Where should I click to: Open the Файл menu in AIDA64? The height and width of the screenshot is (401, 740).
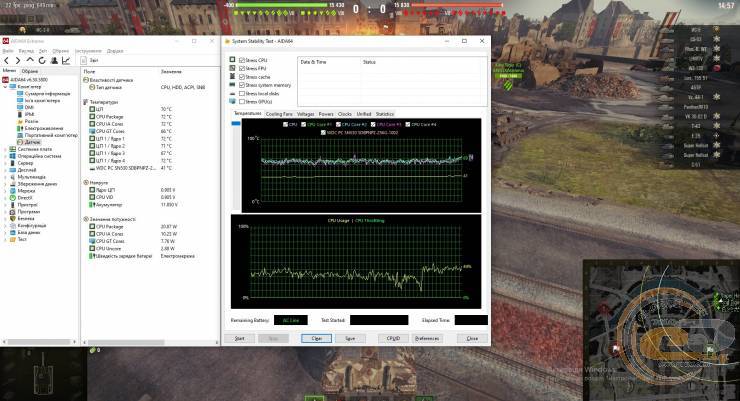pos(8,51)
